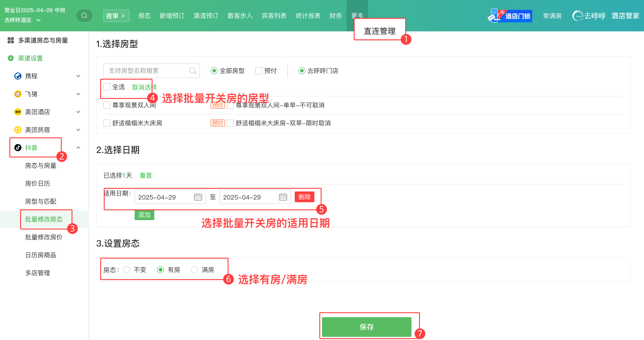Click the Ctrip (携程) channel icon
Screen dimensions: 644x340
click(x=18, y=76)
